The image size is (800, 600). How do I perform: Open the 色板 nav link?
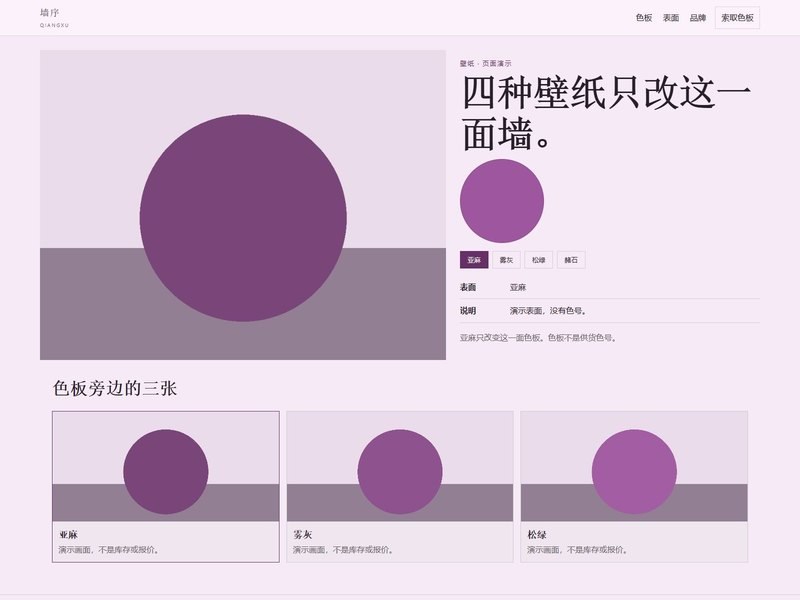643,18
